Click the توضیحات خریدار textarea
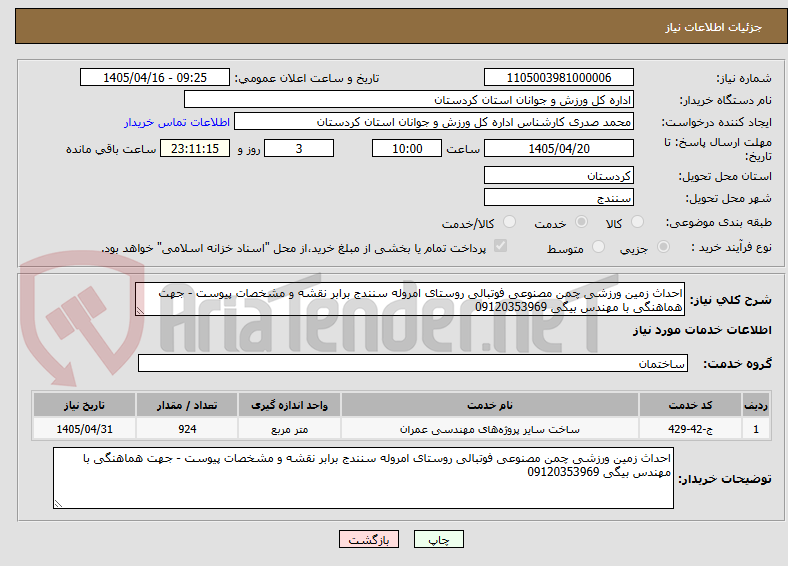The width and height of the screenshot is (788, 566). coord(363,478)
